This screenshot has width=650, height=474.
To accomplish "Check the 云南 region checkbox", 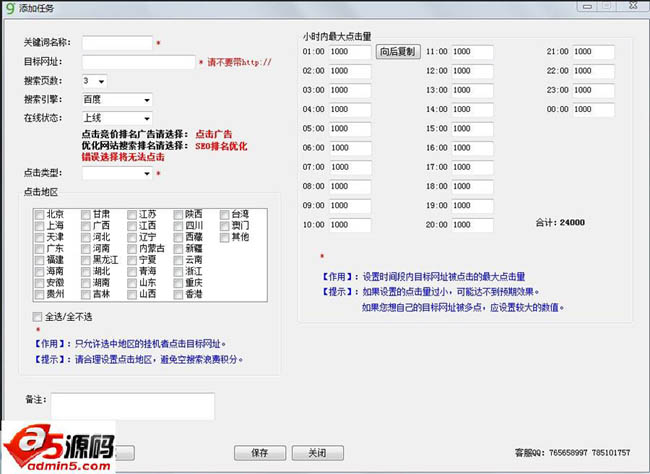I will (178, 260).
